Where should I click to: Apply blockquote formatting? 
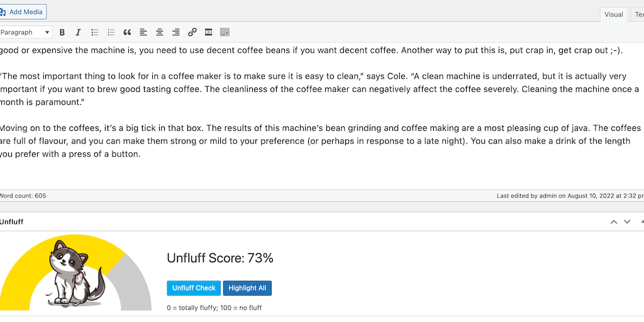point(127,32)
